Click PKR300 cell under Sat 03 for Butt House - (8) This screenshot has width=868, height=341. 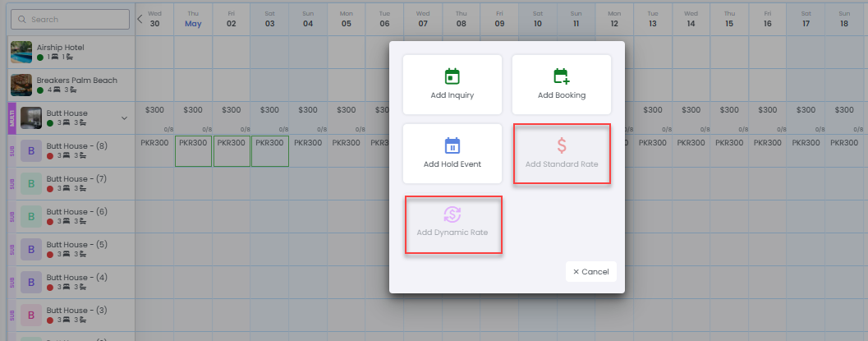[269, 150]
